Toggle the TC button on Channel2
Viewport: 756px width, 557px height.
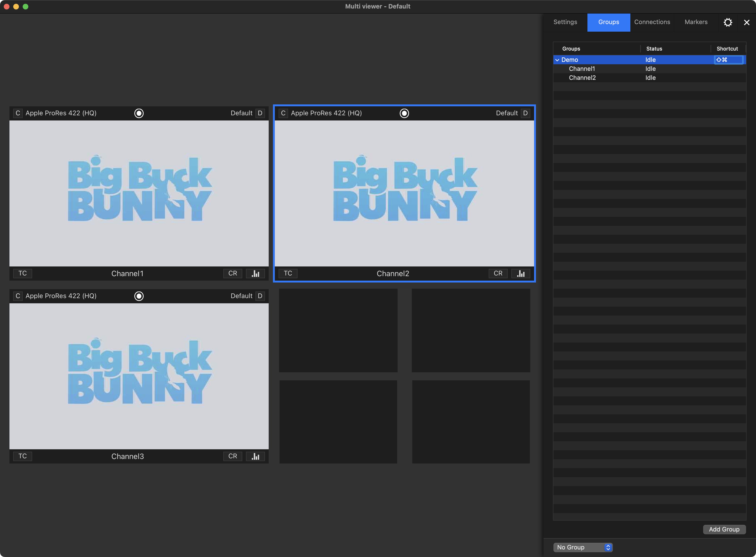point(288,274)
